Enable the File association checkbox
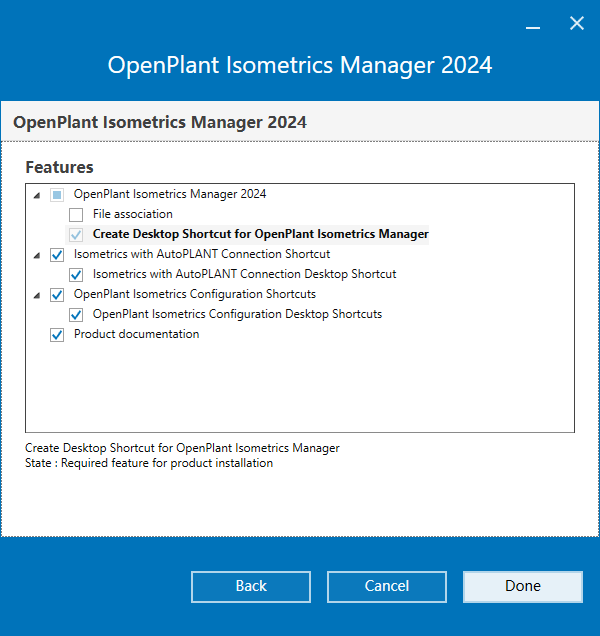Viewport: 600px width, 636px height. 76,215
